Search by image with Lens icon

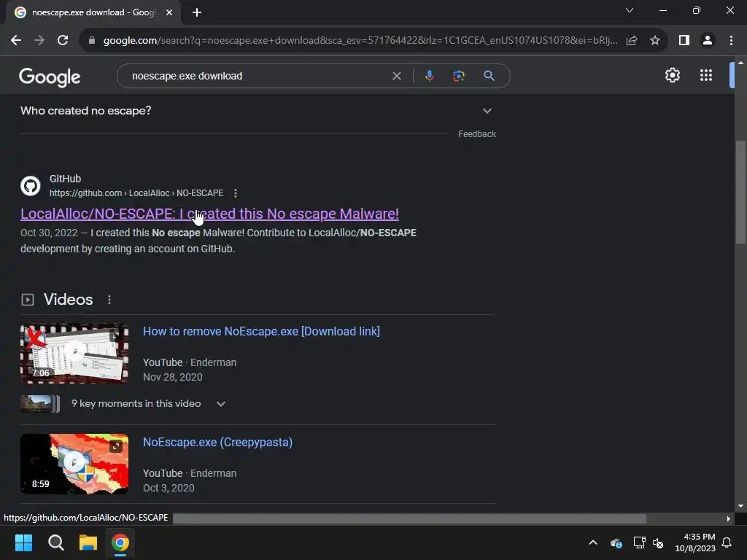459,76
